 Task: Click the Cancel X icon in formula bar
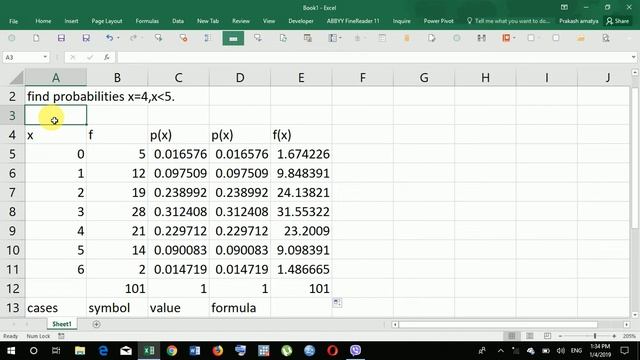72,57
